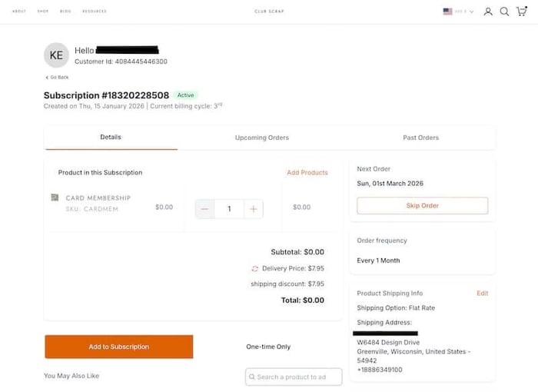The width and height of the screenshot is (538, 392).
Task: Open the account profile icon
Action: [x=488, y=12]
